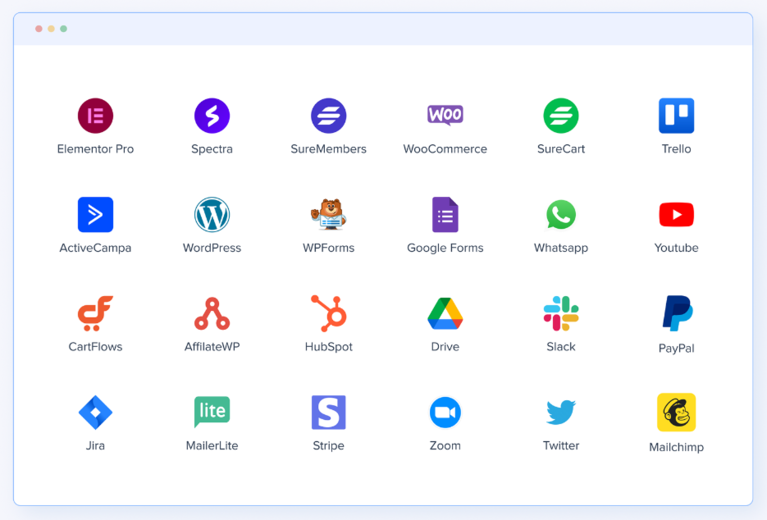This screenshot has height=520, width=767.
Task: Select the HubSpot sprocket icon
Action: (329, 313)
